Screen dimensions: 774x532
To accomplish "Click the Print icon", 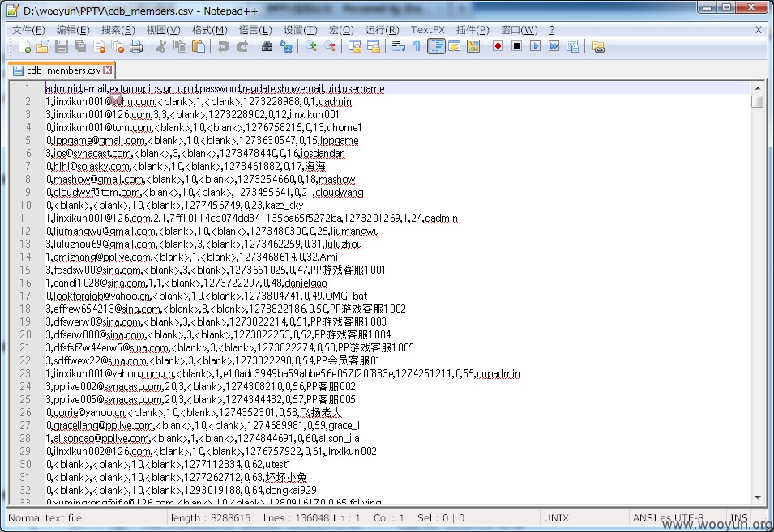I will tap(136, 47).
